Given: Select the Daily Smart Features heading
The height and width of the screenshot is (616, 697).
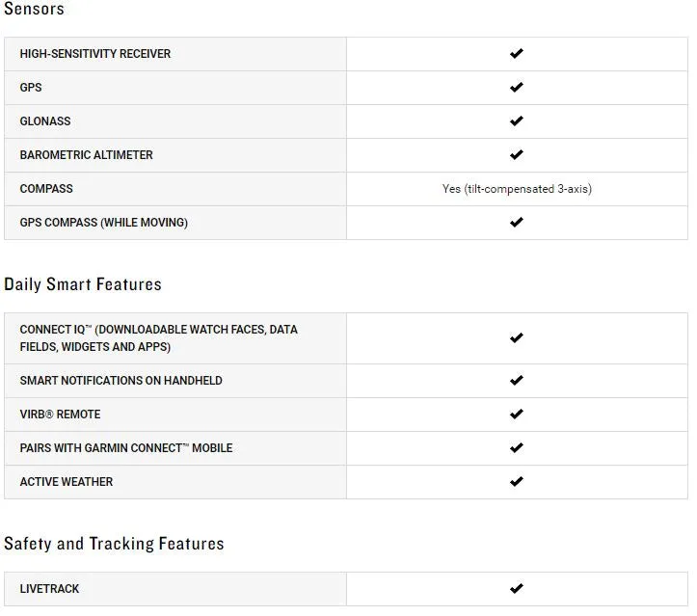Looking at the screenshot, I should 83,284.
